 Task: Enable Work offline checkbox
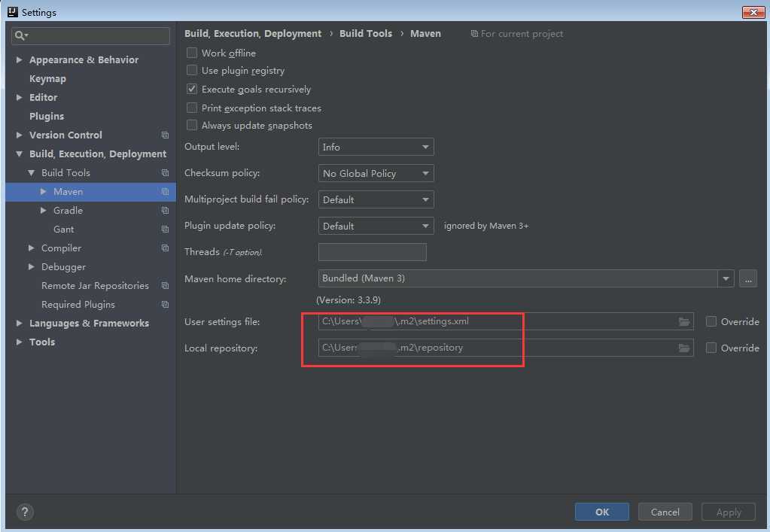[x=192, y=53]
